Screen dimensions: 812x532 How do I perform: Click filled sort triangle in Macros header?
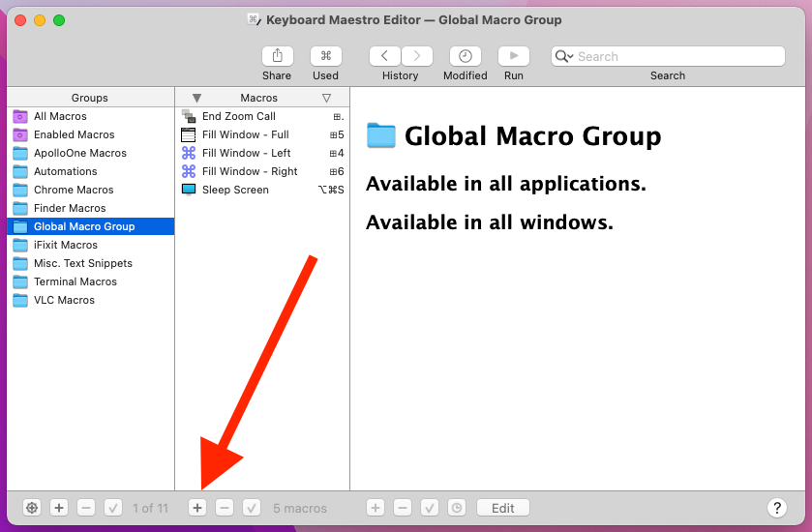pos(196,98)
